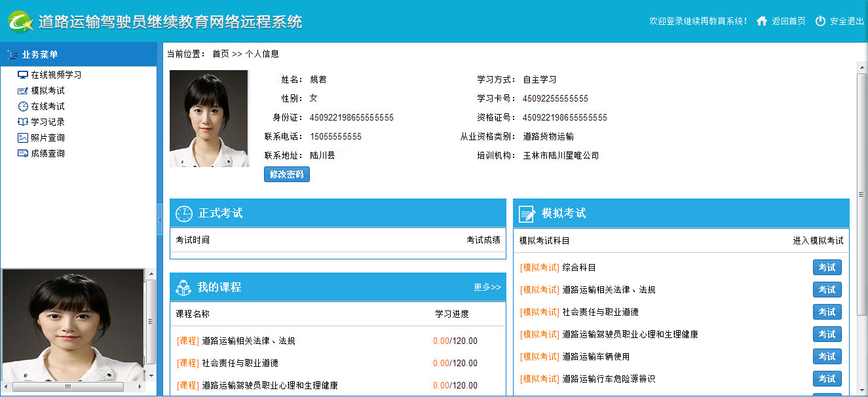
Task: Click the home icon beside 返回首页
Action: pos(761,21)
